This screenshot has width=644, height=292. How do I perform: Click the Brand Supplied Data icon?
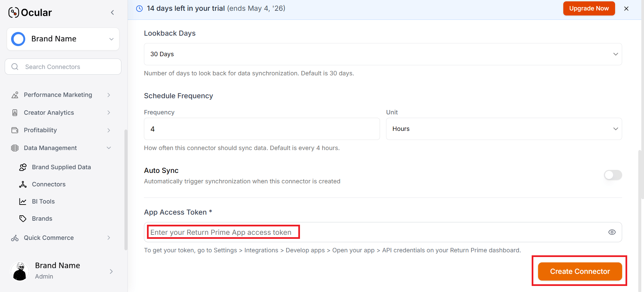(23, 167)
